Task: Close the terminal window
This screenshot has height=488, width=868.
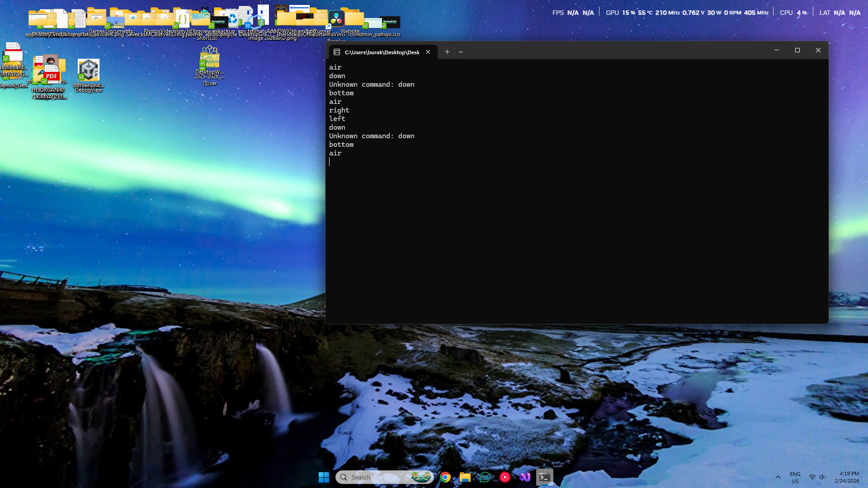Action: click(x=818, y=50)
